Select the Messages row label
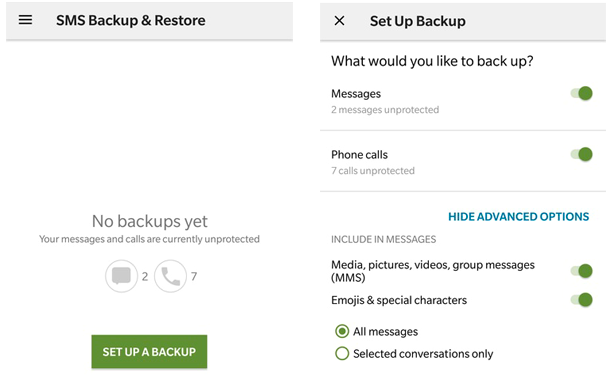 tap(356, 94)
